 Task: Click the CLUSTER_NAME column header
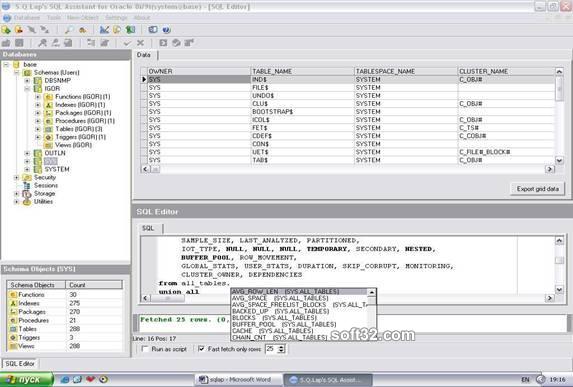click(506, 71)
